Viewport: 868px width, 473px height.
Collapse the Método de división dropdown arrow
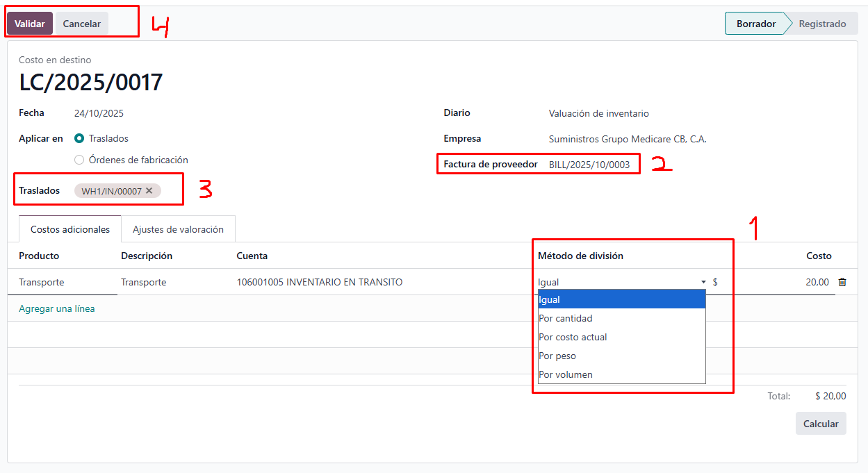703,282
